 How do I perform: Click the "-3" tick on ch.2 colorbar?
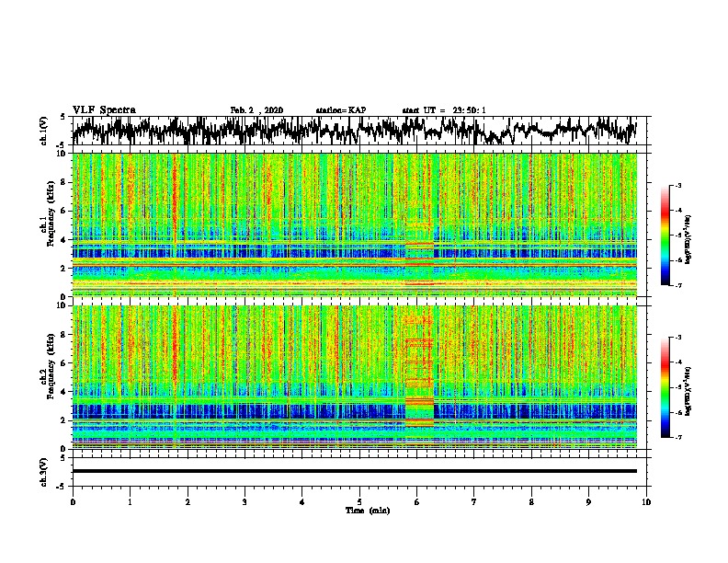pos(677,338)
